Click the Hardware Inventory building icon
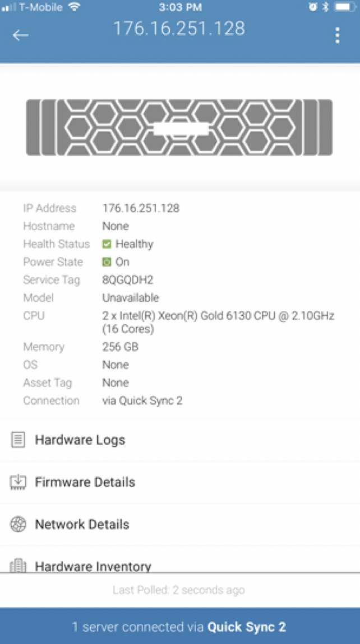Image resolution: width=360 pixels, height=644 pixels. (x=18, y=566)
